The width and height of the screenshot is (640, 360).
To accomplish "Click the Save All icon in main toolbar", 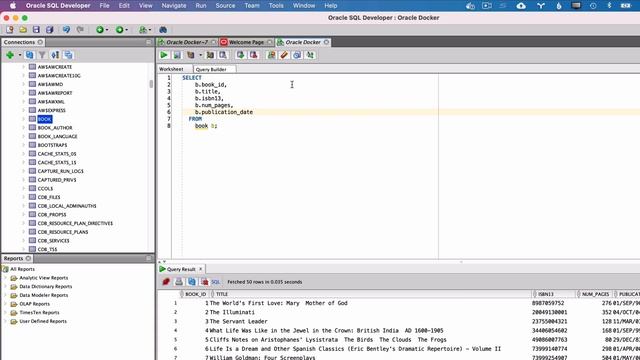I will coord(49,30).
